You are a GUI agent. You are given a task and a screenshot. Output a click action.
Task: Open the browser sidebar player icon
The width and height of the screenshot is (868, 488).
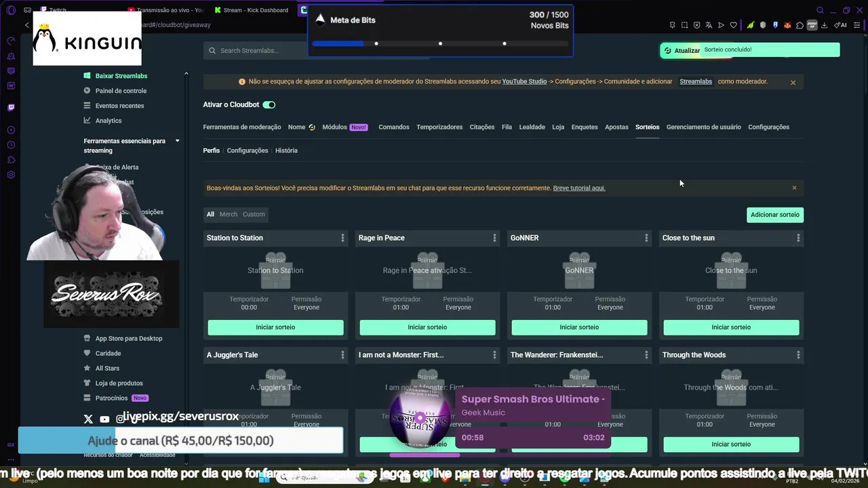[x=11, y=130]
